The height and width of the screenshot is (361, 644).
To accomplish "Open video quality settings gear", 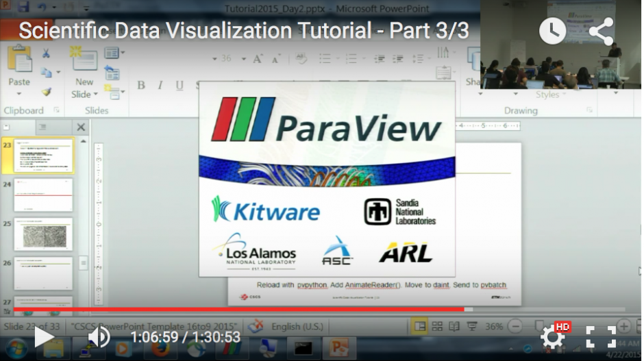I will click(553, 337).
